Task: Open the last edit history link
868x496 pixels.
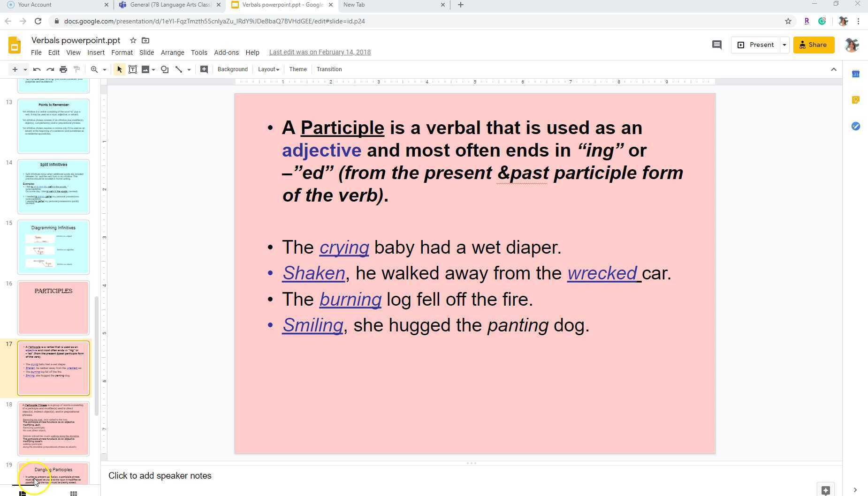Action: coord(320,52)
